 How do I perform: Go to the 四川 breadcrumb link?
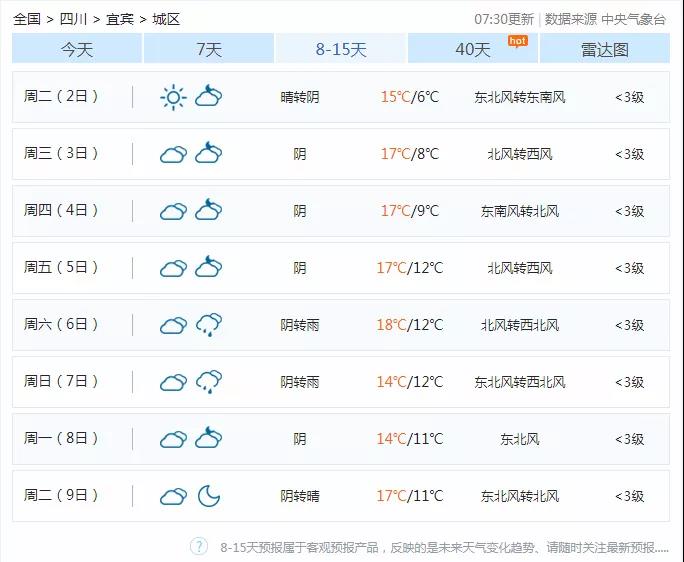point(73,19)
